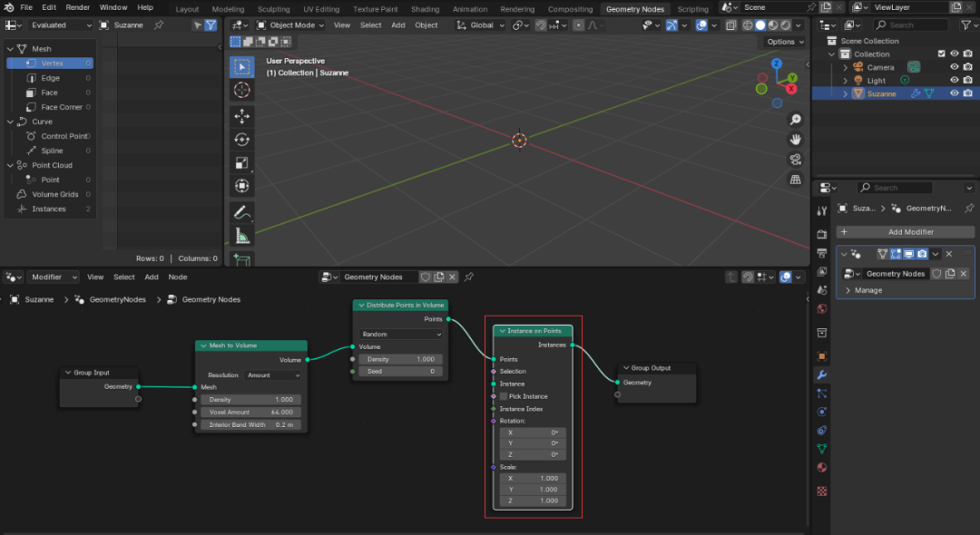Select the Annotate tool
This screenshot has width=980, height=535.
click(242, 212)
